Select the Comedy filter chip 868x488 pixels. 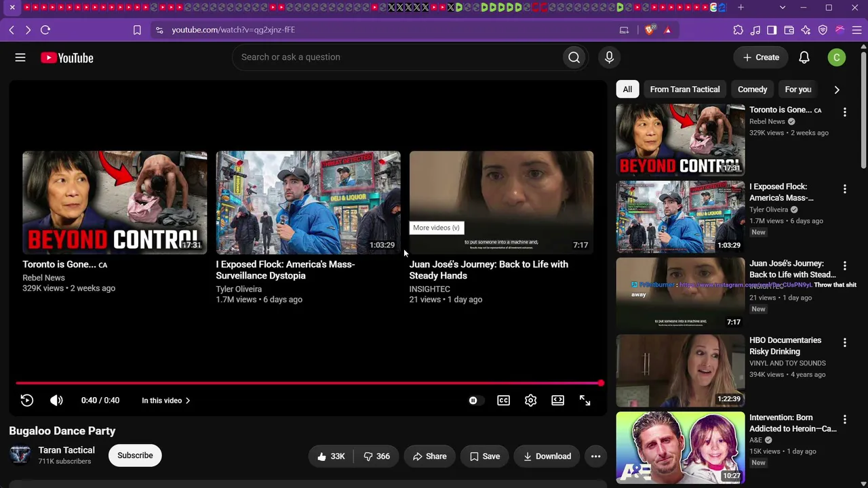point(752,89)
